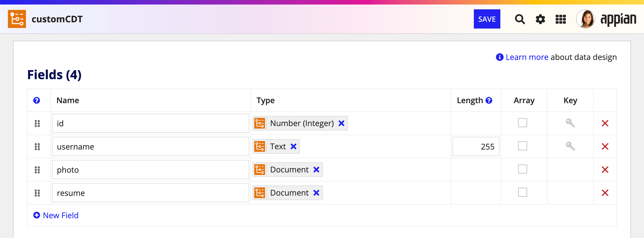644x238 pixels.
Task: Open the settings gear icon
Action: [540, 19]
